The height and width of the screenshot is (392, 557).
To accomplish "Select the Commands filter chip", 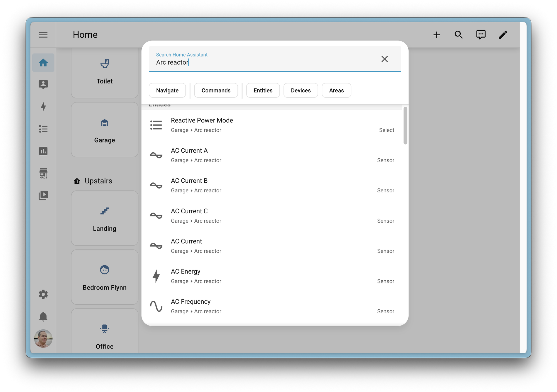I will tap(216, 90).
